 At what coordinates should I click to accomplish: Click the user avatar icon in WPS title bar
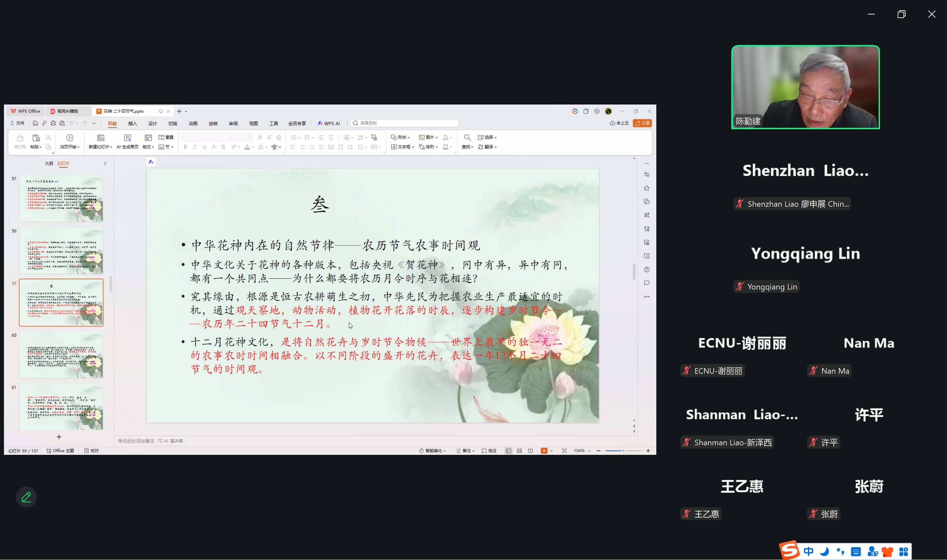pyautogui.click(x=608, y=111)
